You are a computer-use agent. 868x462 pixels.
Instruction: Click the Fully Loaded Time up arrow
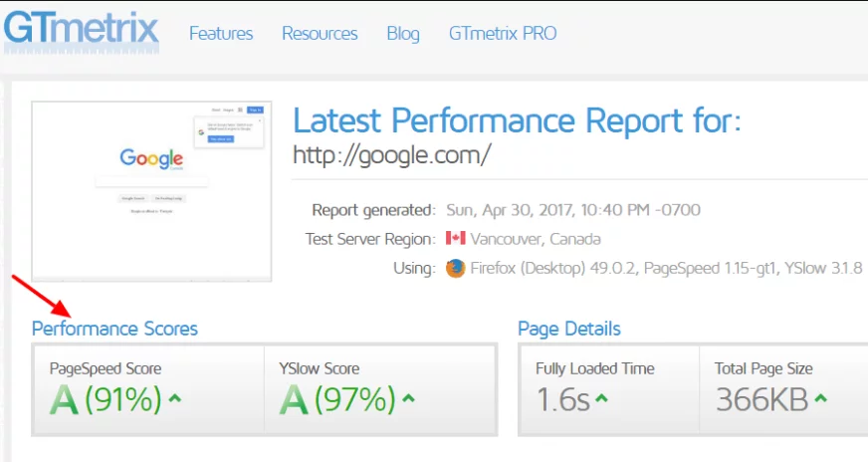pos(601,397)
